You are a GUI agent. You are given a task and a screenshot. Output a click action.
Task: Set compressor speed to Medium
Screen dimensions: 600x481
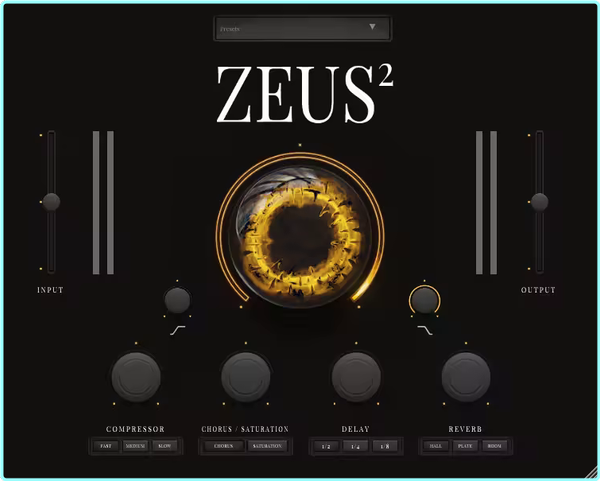pyautogui.click(x=135, y=446)
